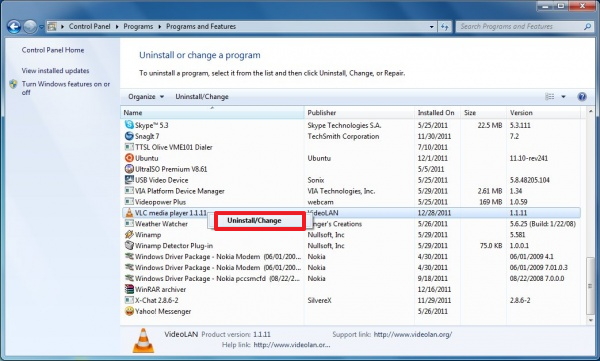600x361 pixels.
Task: Click the Yahoo! Messenger smiley icon
Action: pyautogui.click(x=129, y=311)
